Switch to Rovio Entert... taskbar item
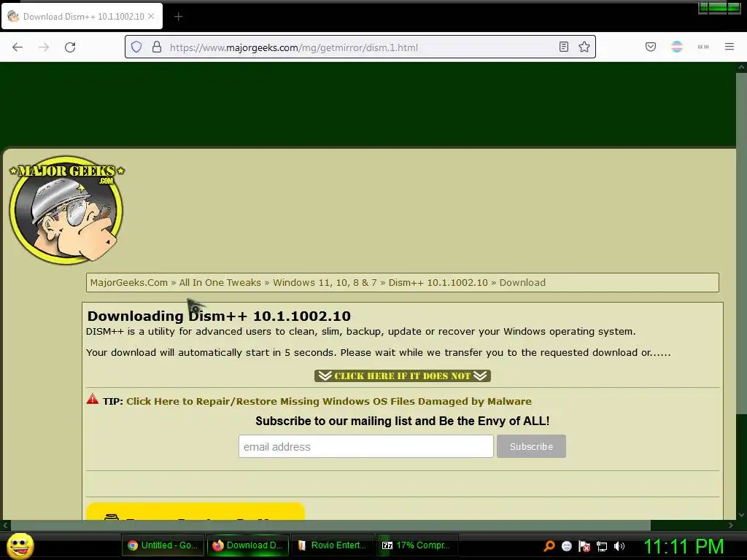This screenshot has height=560, width=747. pos(332,545)
